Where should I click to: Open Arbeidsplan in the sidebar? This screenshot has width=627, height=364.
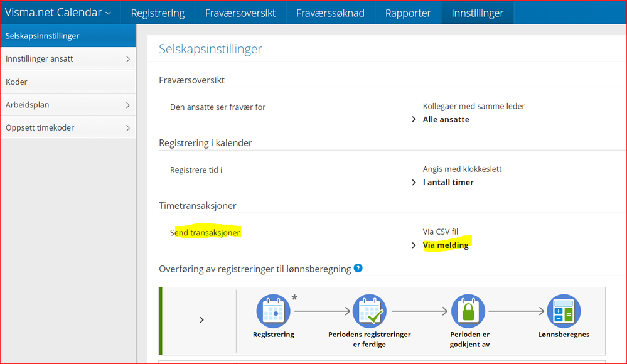(x=68, y=105)
